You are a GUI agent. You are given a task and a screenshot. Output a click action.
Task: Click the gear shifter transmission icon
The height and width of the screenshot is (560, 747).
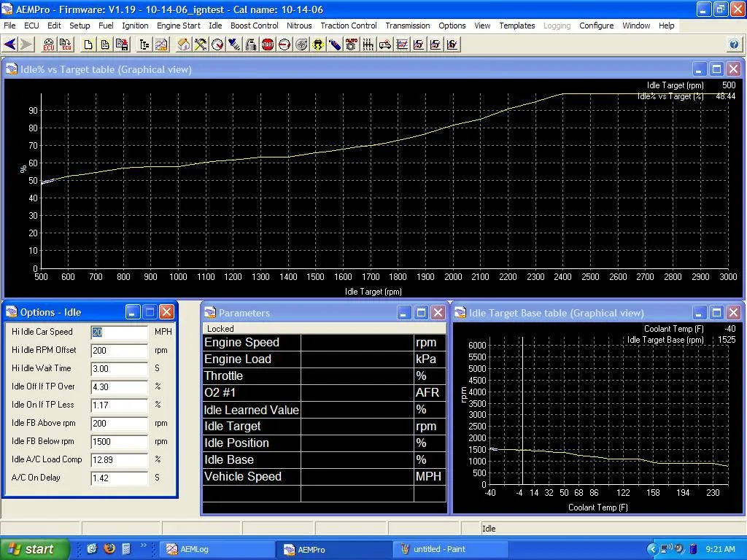368,44
